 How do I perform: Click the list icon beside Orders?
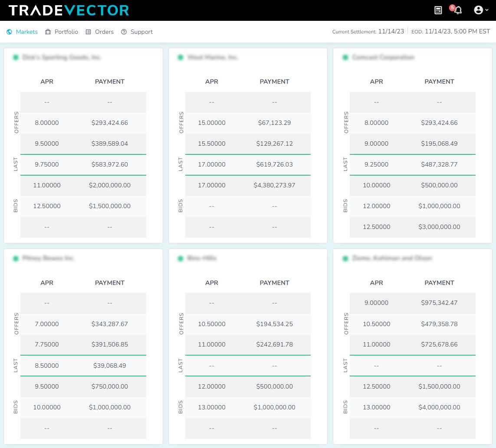[x=88, y=32]
